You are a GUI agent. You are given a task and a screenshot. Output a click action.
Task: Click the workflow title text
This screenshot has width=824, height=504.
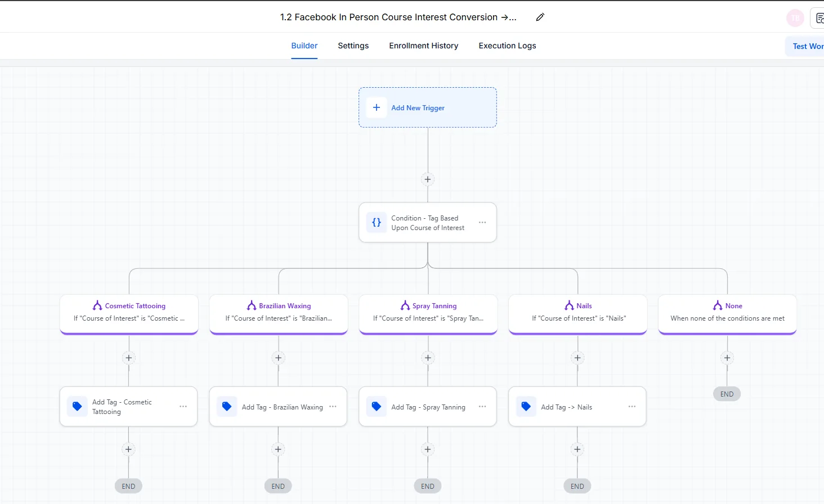(398, 17)
